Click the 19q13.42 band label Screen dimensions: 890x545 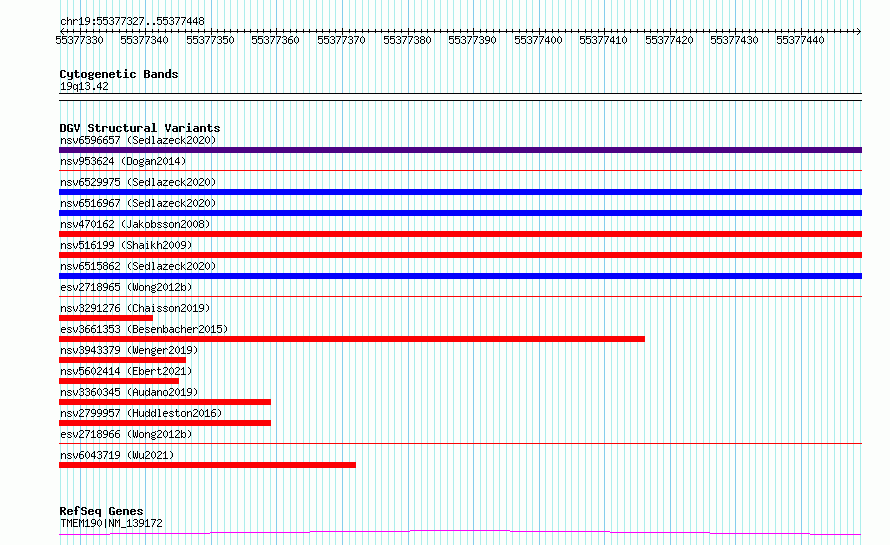[84, 86]
